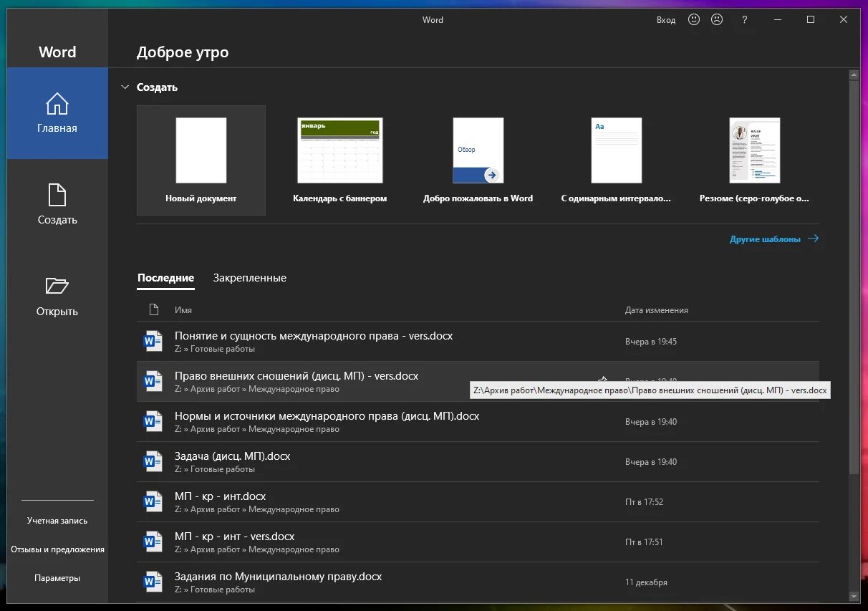
Task: Click the vertical scrollbar thumb
Action: click(x=854, y=276)
